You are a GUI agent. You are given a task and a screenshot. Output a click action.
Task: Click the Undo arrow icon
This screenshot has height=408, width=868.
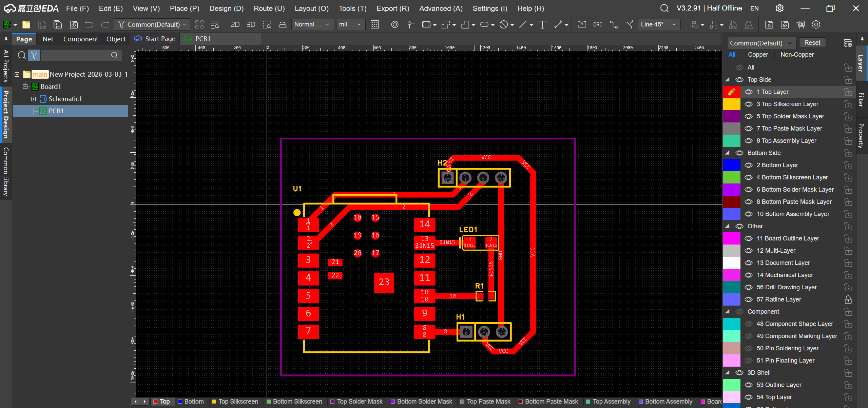(x=89, y=24)
